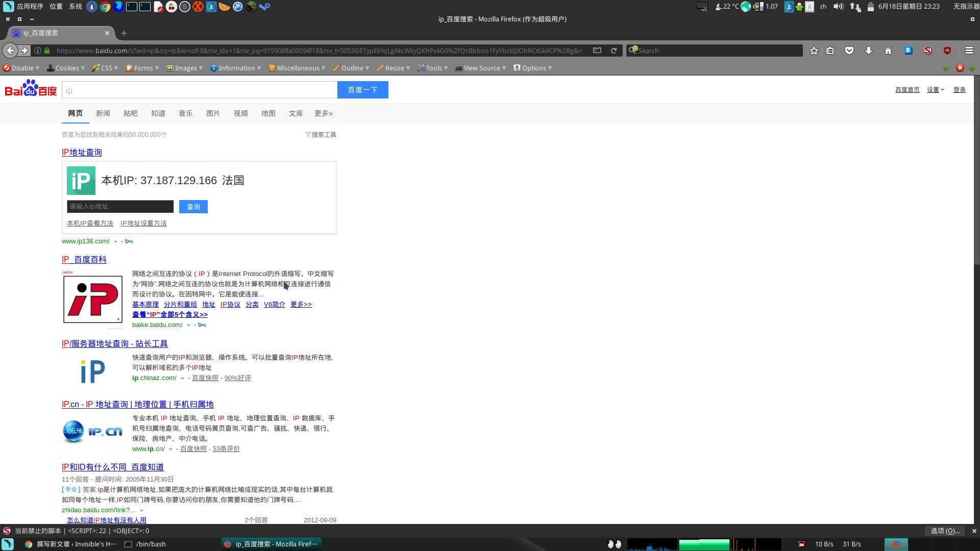Select the 网页 tab in results
Screen dimensions: 980x551
coord(75,113)
